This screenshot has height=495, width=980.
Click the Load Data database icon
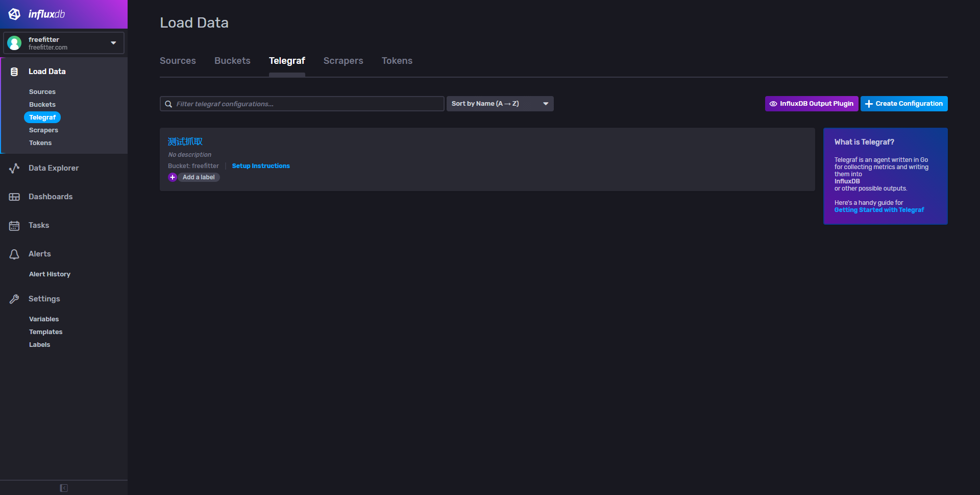[14, 72]
